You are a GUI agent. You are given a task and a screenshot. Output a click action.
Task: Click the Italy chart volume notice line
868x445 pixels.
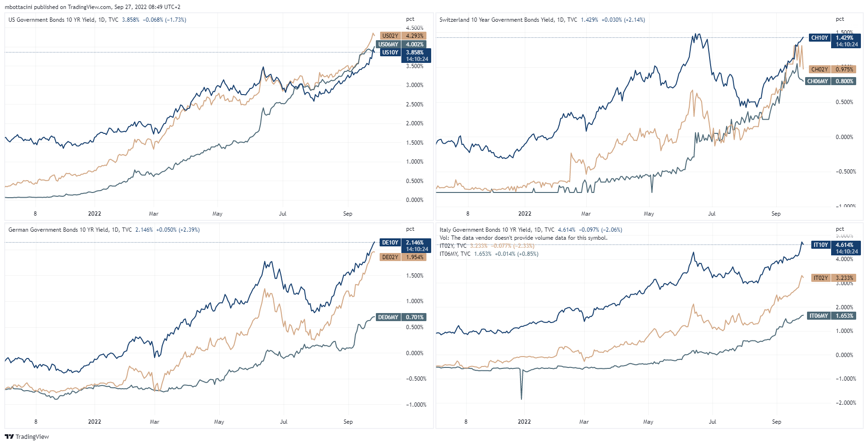coord(523,238)
